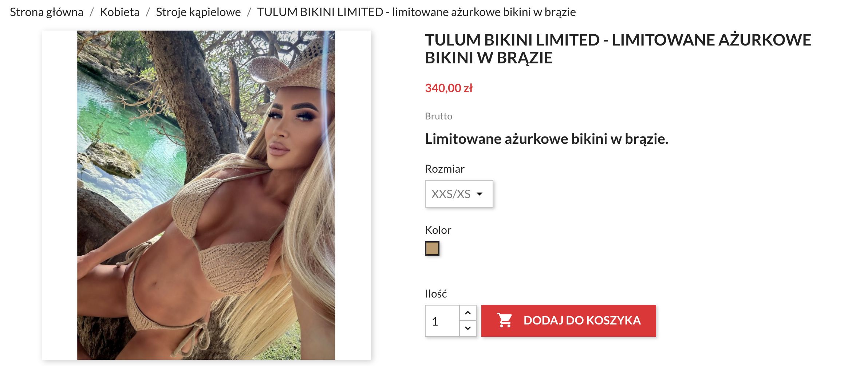Click the Kolor label
Image resolution: width=868 pixels, height=366 pixels.
pyautogui.click(x=438, y=230)
